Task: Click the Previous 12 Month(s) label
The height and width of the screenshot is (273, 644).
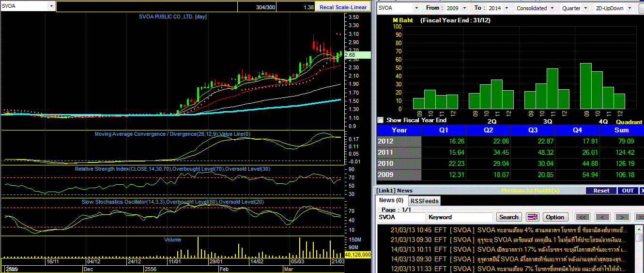Action: pyautogui.click(x=530, y=191)
